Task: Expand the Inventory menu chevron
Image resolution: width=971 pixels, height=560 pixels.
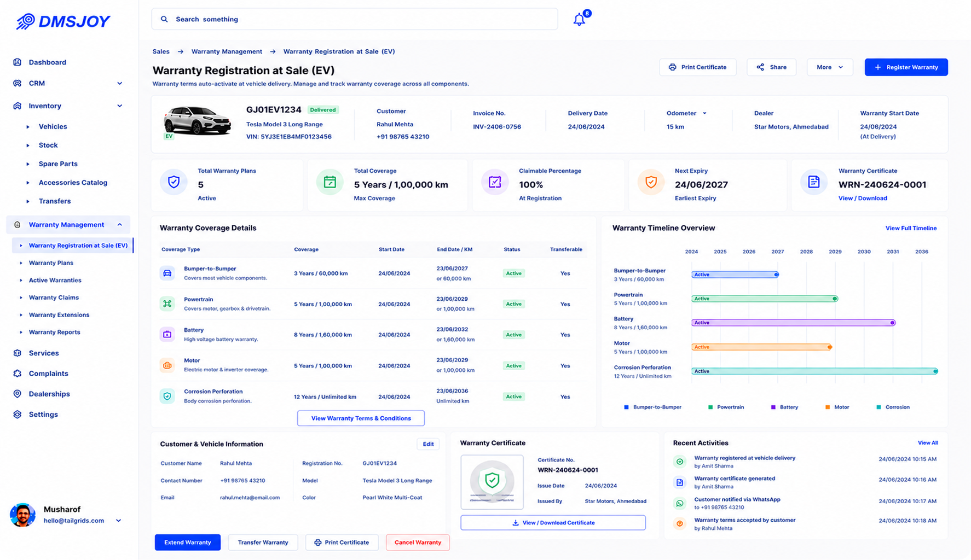Action: pyautogui.click(x=120, y=106)
